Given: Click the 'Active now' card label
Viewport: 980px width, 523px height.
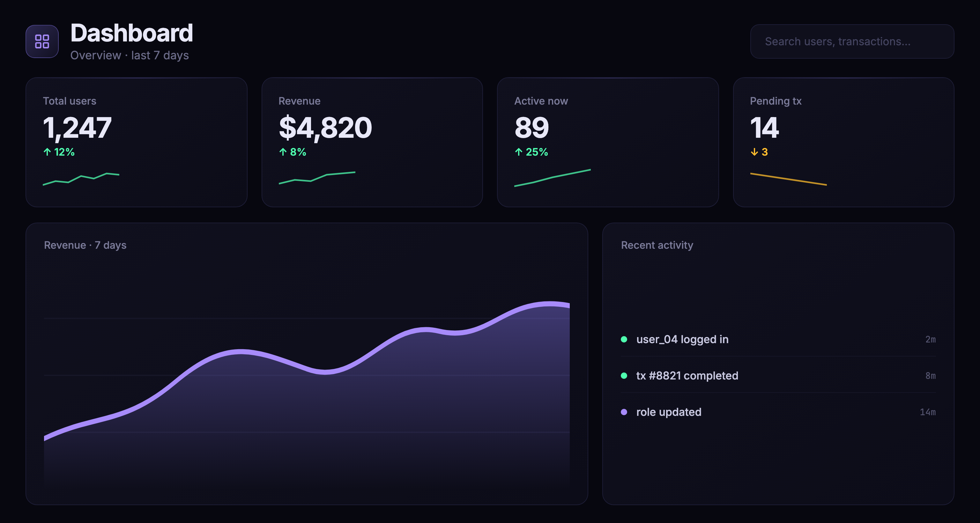Looking at the screenshot, I should tap(541, 101).
